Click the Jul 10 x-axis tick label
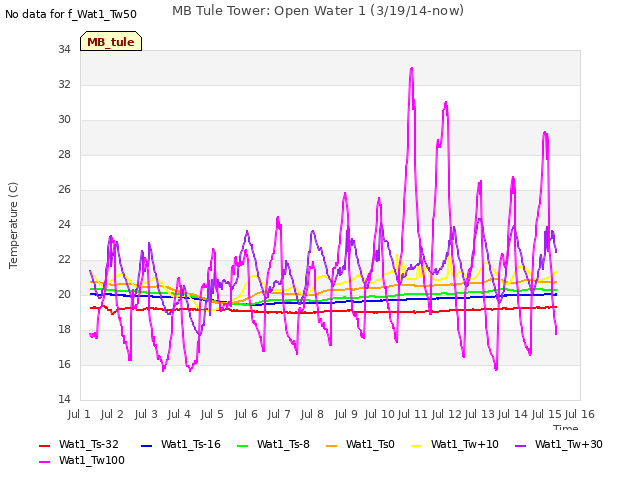 pyautogui.click(x=379, y=414)
